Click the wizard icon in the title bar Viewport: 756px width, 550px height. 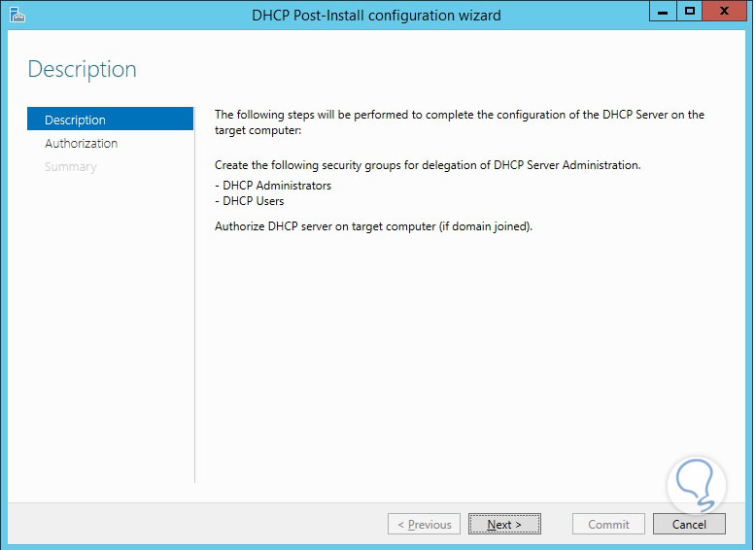[x=17, y=15]
